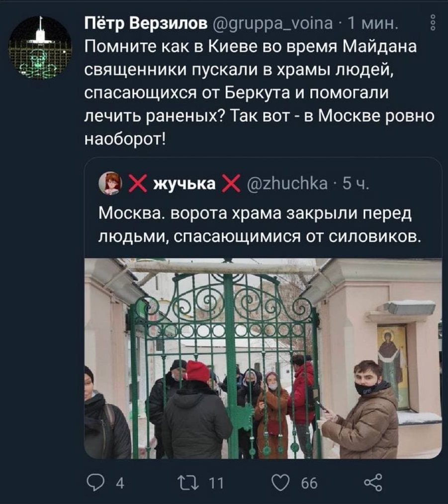The height and width of the screenshot is (504, 448).
Task: Tap the red X emoji before жучька
Action: click(138, 184)
